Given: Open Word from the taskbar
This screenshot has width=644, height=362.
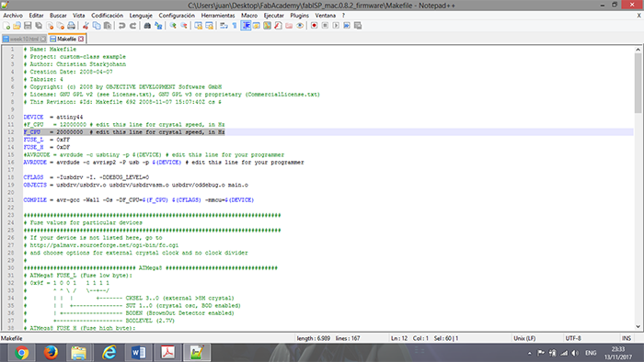Looking at the screenshot, I should (138, 353).
